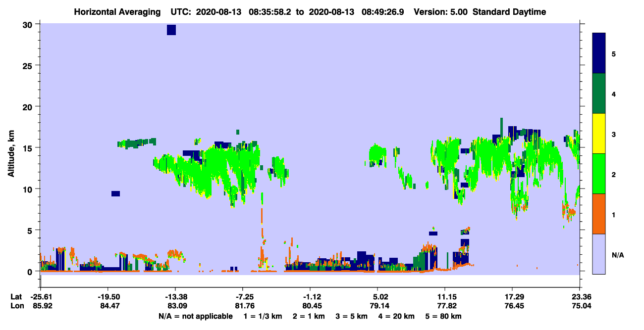Click the orange colorbar segment labeled 1
Image resolution: width=644 pixels, height=330 pixels.
click(599, 214)
